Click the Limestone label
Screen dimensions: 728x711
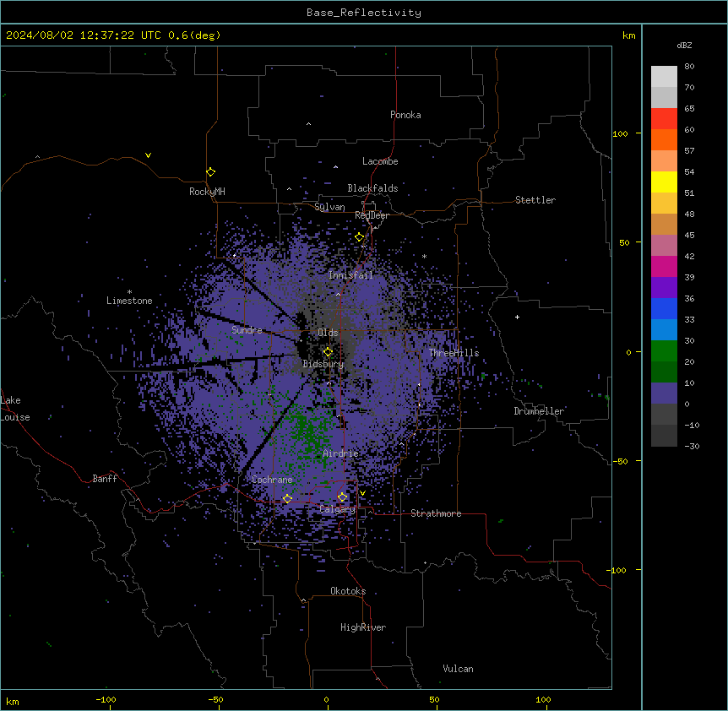click(129, 301)
